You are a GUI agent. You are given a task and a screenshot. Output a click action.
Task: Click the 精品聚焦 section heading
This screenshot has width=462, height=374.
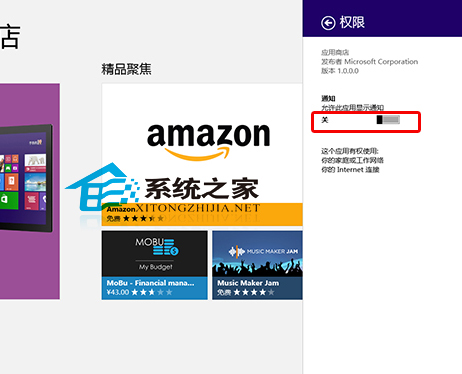(x=126, y=69)
